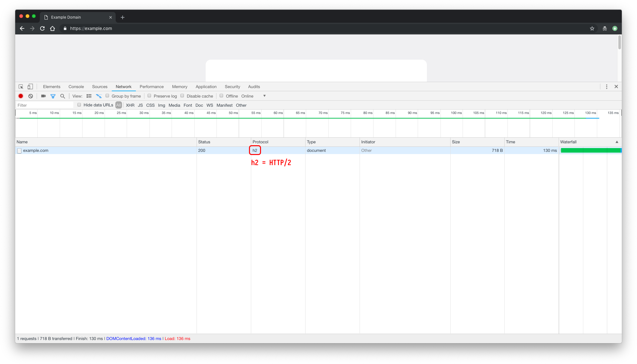Select the inspect element cursor icon

click(21, 87)
